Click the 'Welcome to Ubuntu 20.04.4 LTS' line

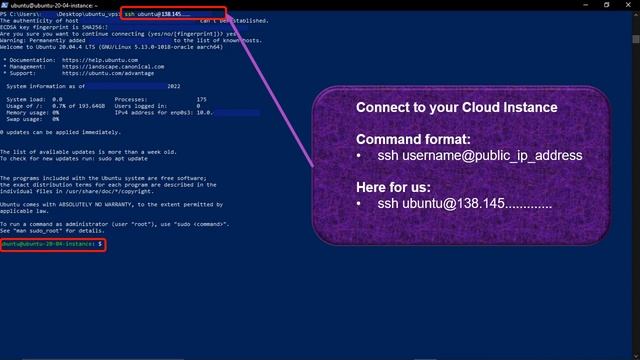coord(111,47)
